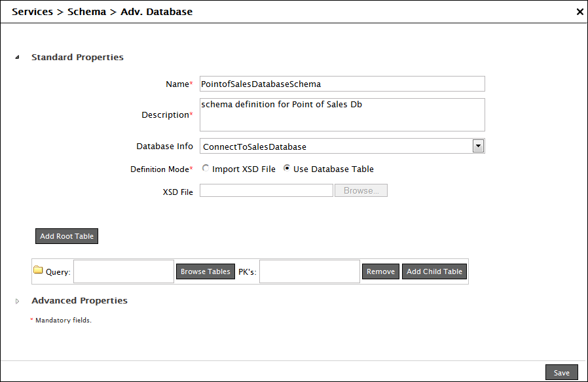
Task: Click the XSD File path field
Action: pos(266,190)
